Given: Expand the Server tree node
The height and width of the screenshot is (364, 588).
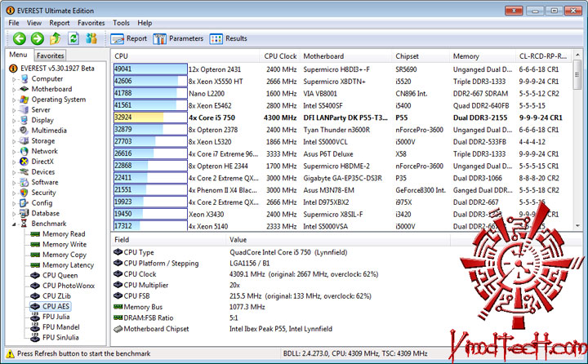Looking at the screenshot, I should [x=14, y=110].
